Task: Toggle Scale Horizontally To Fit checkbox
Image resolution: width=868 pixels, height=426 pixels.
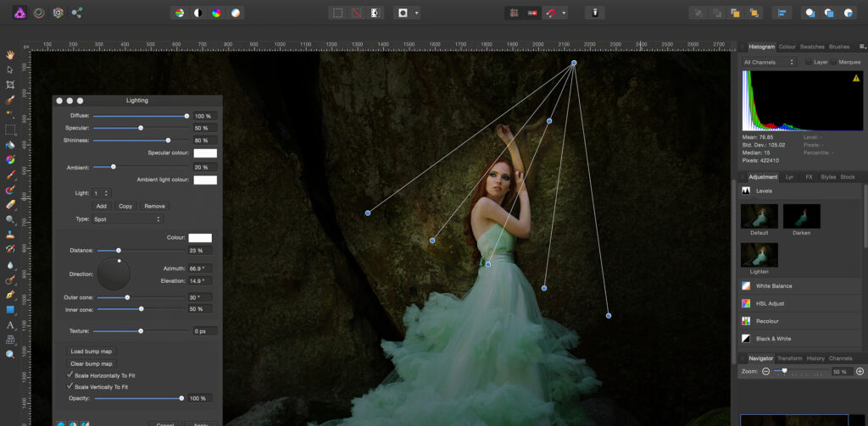Action: point(70,375)
